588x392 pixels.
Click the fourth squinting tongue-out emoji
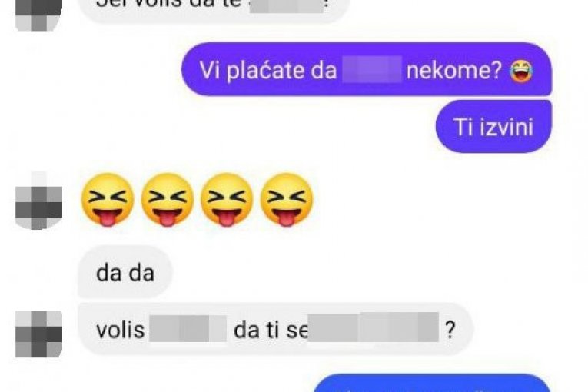point(287,200)
